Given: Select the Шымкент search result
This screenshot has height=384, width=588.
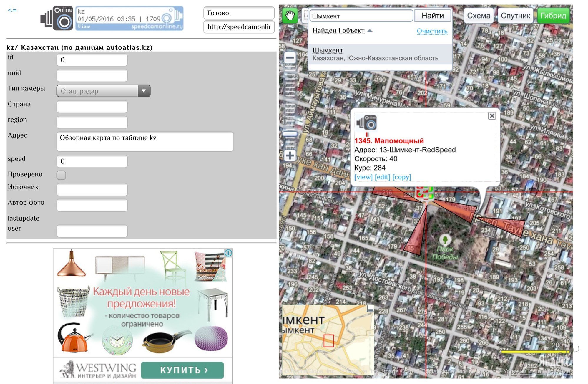Looking at the screenshot, I should pyautogui.click(x=328, y=50).
